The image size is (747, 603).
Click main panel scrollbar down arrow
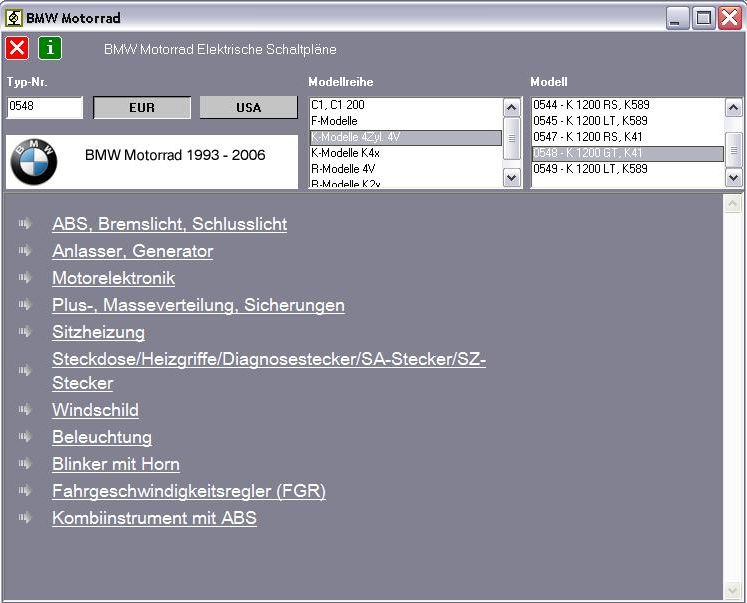(732, 590)
